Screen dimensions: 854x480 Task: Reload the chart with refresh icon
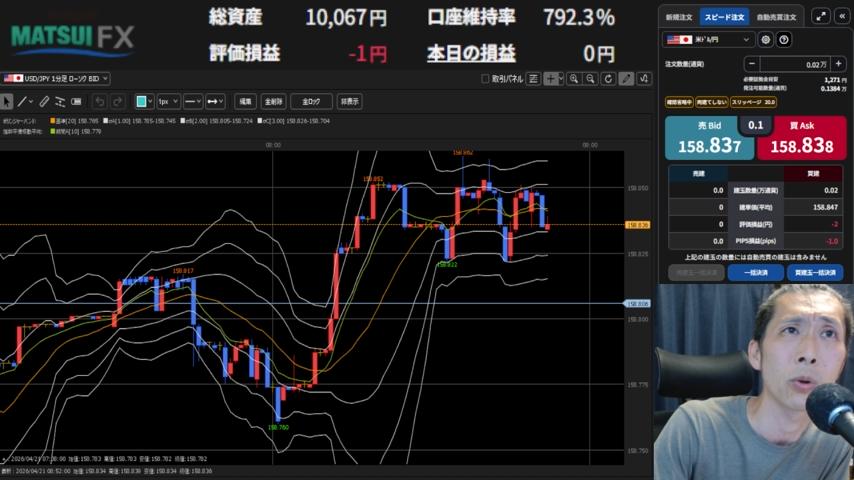tap(608, 79)
